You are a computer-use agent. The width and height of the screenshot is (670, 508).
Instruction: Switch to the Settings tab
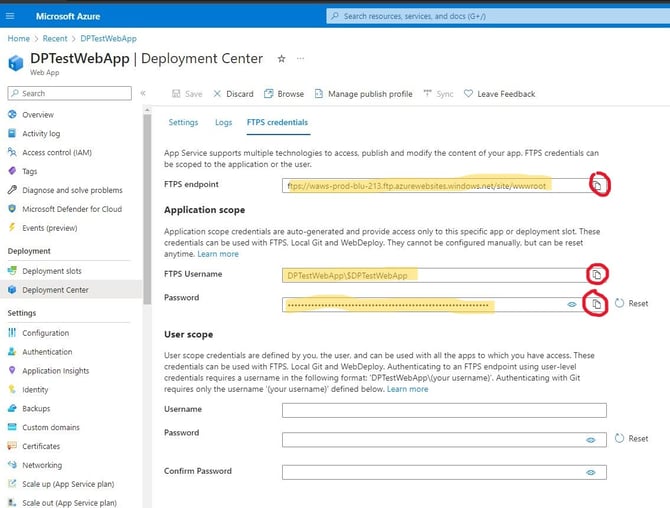tap(183, 122)
